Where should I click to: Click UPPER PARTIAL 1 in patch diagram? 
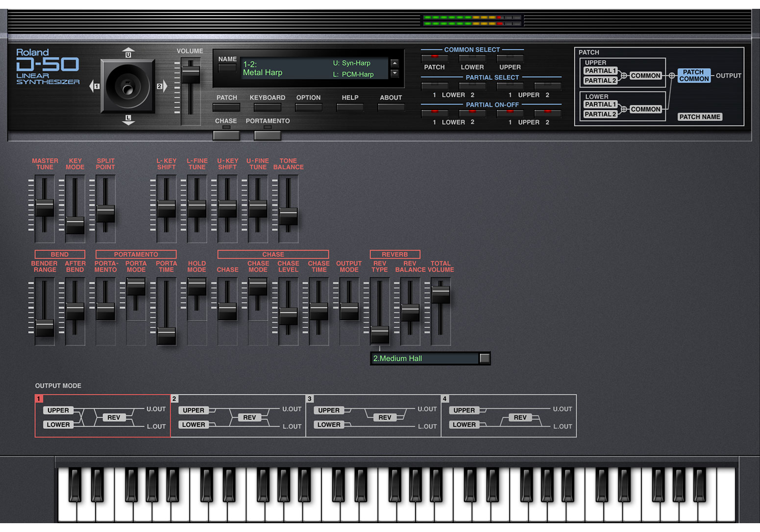click(600, 71)
